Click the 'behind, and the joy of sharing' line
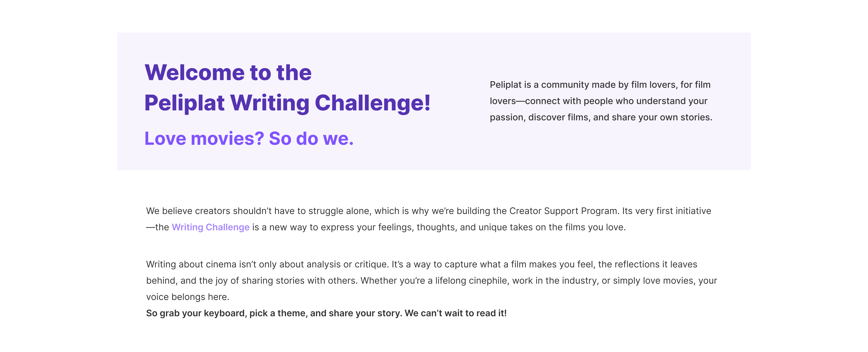The width and height of the screenshot is (868, 352). (x=431, y=281)
